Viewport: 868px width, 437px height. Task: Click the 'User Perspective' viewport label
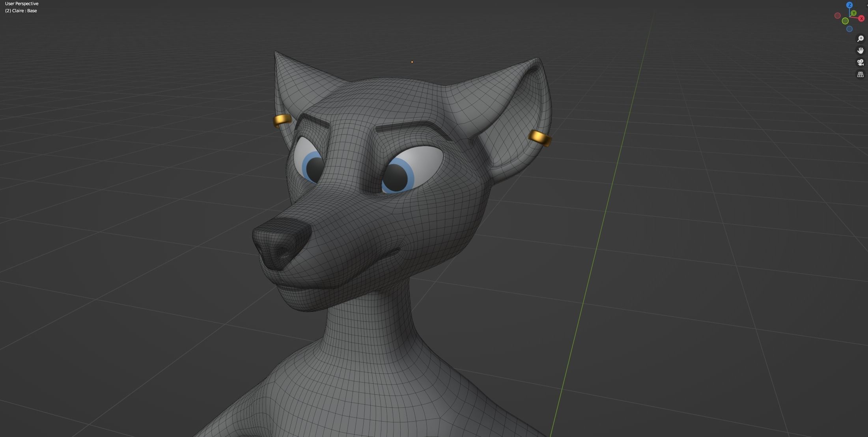click(22, 4)
